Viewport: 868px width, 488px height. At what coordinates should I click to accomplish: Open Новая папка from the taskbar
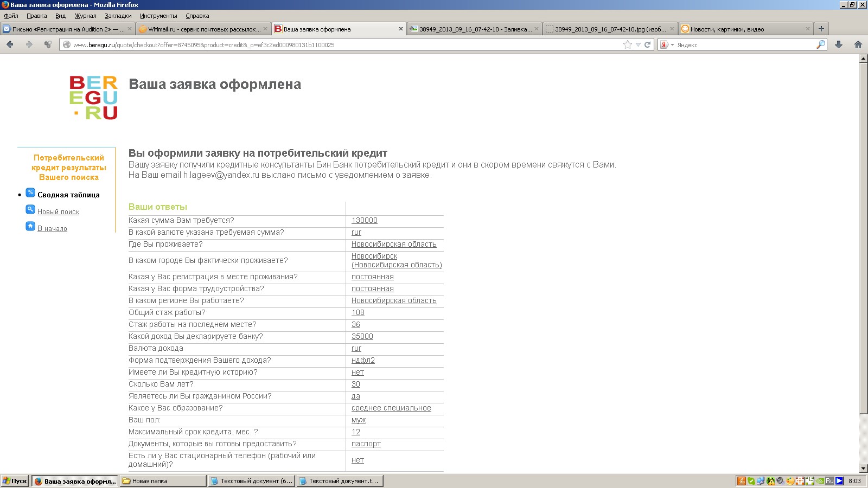point(163,481)
